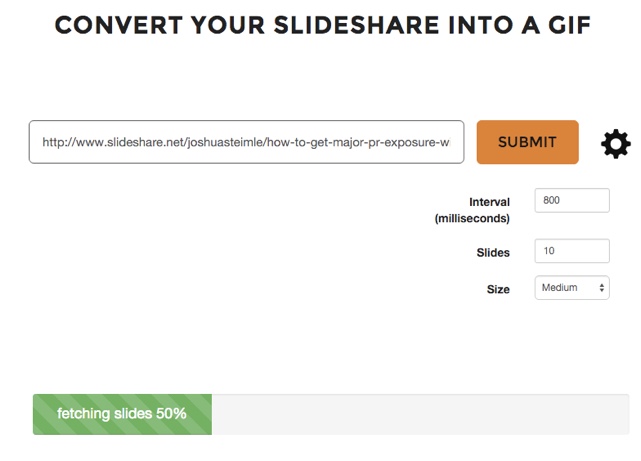
Task: Click the 'Convert Your Slideshare Into a GIF' heading
Action: click(323, 25)
